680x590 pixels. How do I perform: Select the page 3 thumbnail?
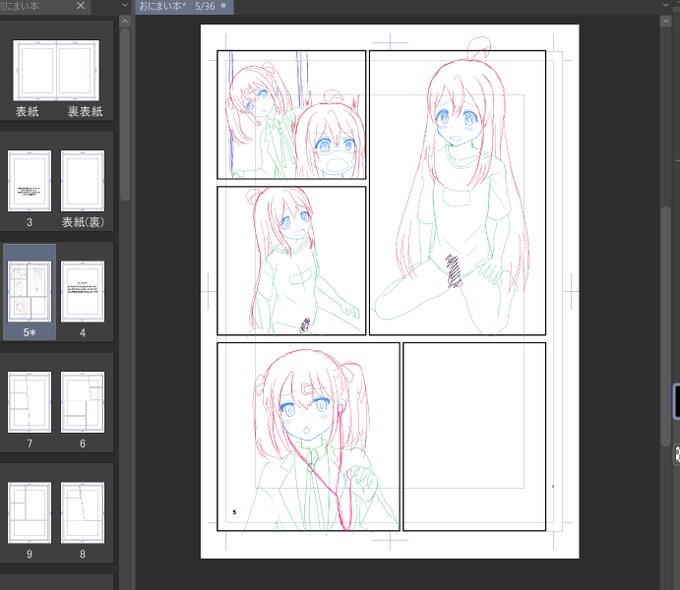(29, 181)
